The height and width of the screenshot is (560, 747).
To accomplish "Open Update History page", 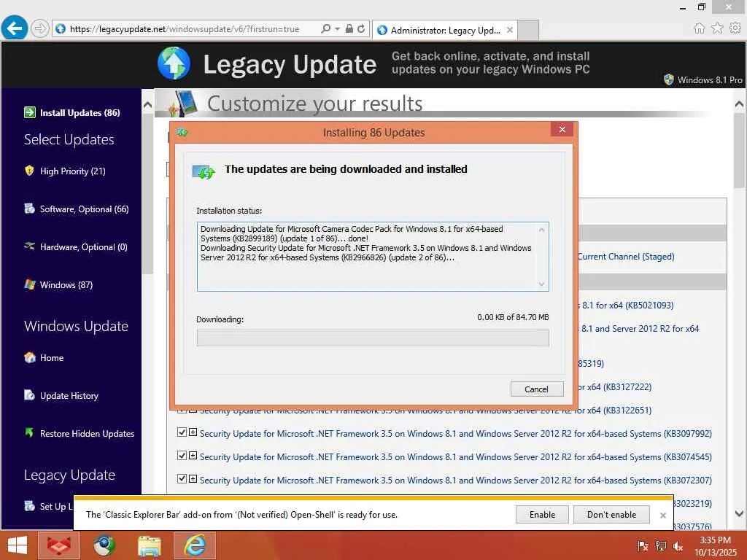I will coord(69,396).
